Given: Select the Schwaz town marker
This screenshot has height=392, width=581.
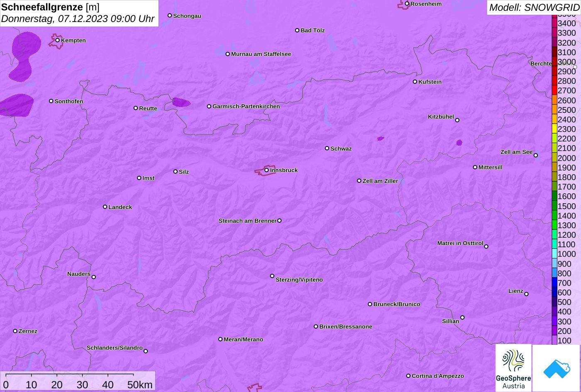Looking at the screenshot, I should (x=327, y=148).
